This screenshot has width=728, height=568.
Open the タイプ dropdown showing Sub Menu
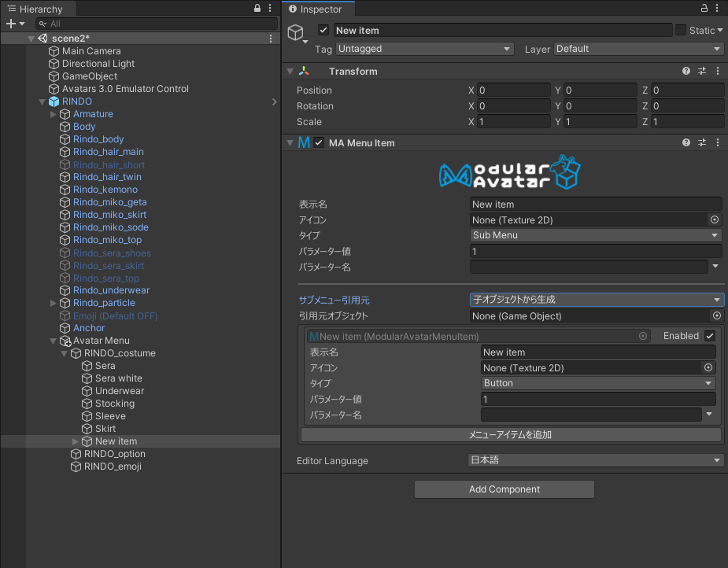[x=596, y=235]
